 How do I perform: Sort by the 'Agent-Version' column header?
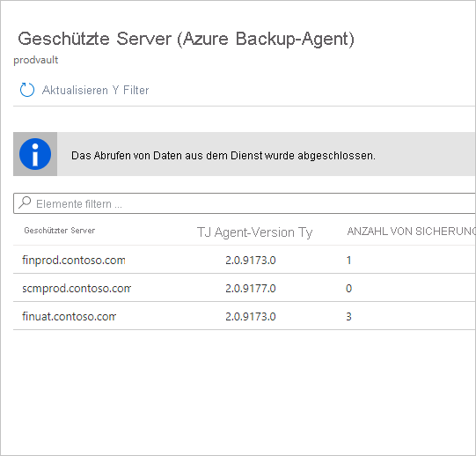254,232
